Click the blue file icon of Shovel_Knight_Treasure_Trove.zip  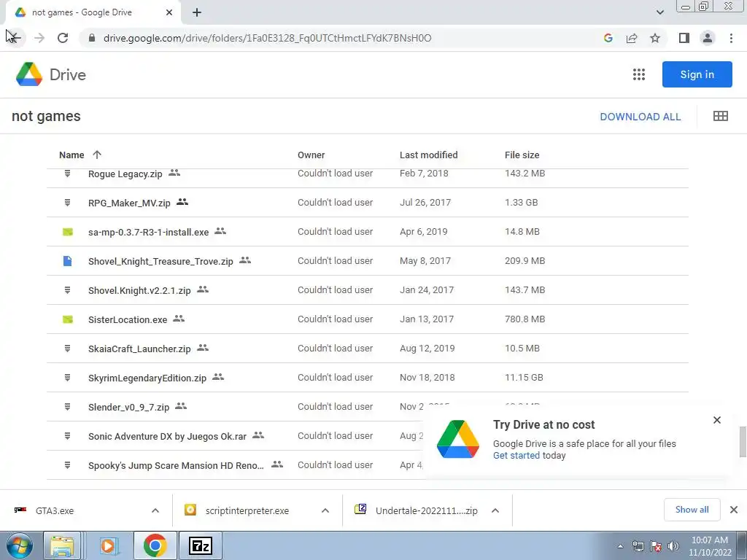(x=68, y=261)
